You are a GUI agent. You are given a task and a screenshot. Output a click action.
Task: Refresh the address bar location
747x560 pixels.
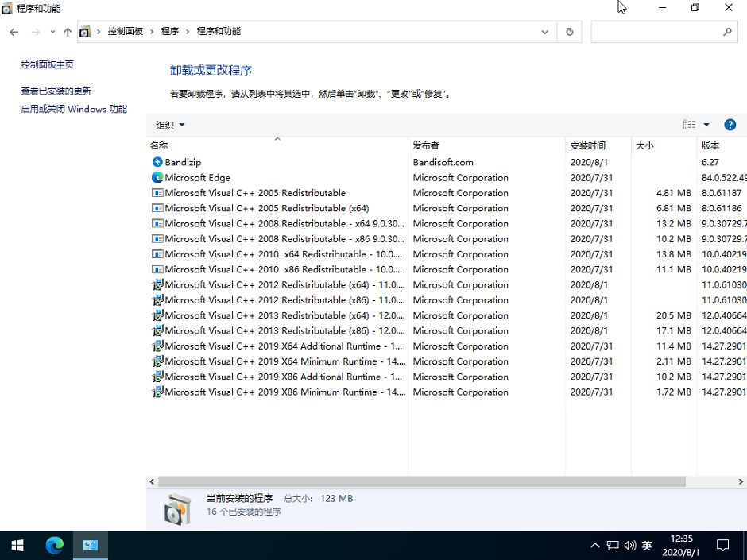click(x=569, y=32)
